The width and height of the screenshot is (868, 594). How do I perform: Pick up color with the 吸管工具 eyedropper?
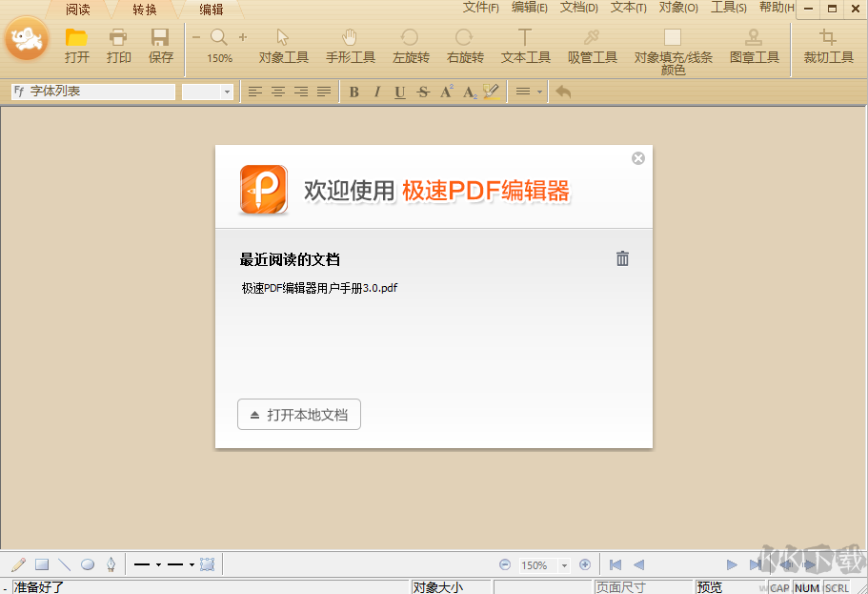tap(592, 47)
